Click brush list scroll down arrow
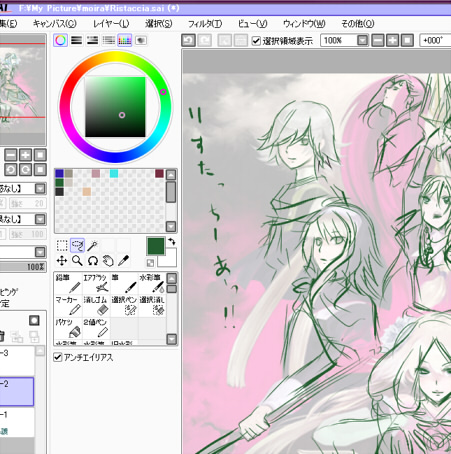This screenshot has width=451, height=454. tap(172, 340)
